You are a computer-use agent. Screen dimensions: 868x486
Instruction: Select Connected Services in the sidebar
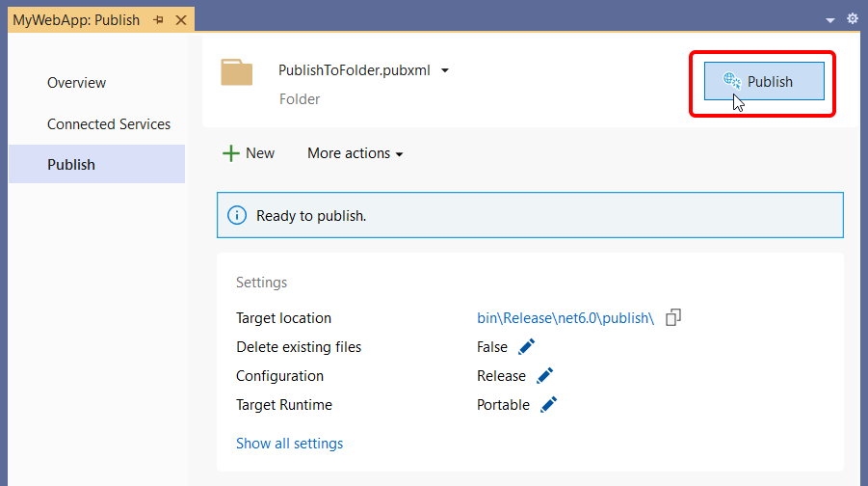click(x=109, y=124)
